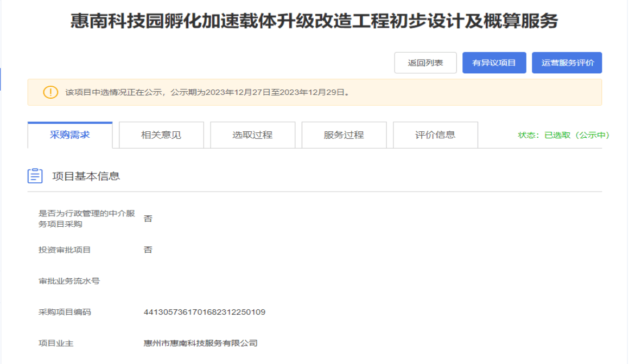This screenshot has height=364, width=629.
Task: Select the 采购需求 tab
Action: coord(70,135)
